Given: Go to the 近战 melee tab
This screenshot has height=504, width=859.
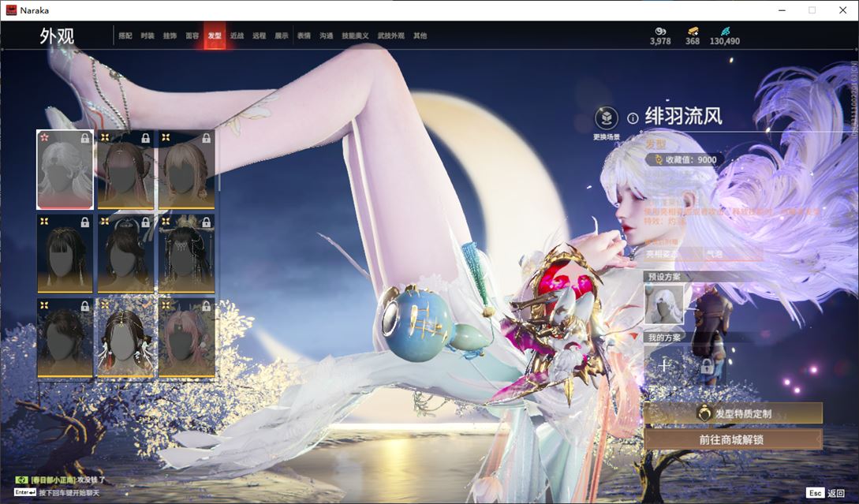Looking at the screenshot, I should 237,35.
